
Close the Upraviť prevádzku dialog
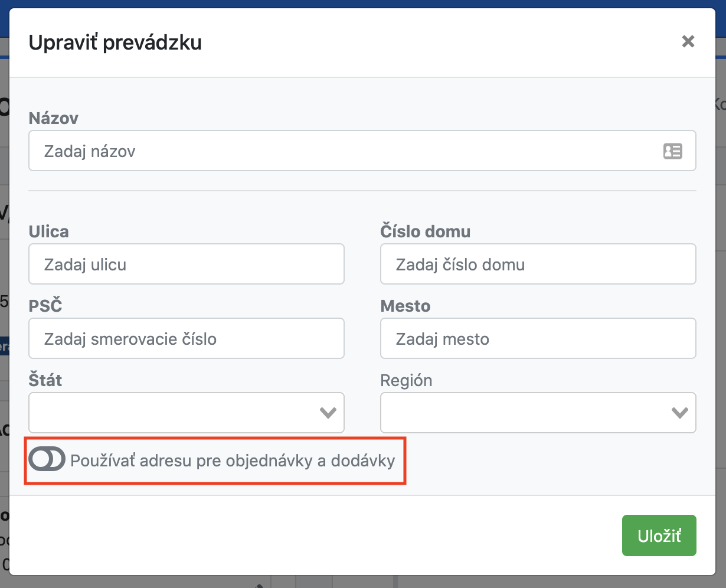[688, 41]
